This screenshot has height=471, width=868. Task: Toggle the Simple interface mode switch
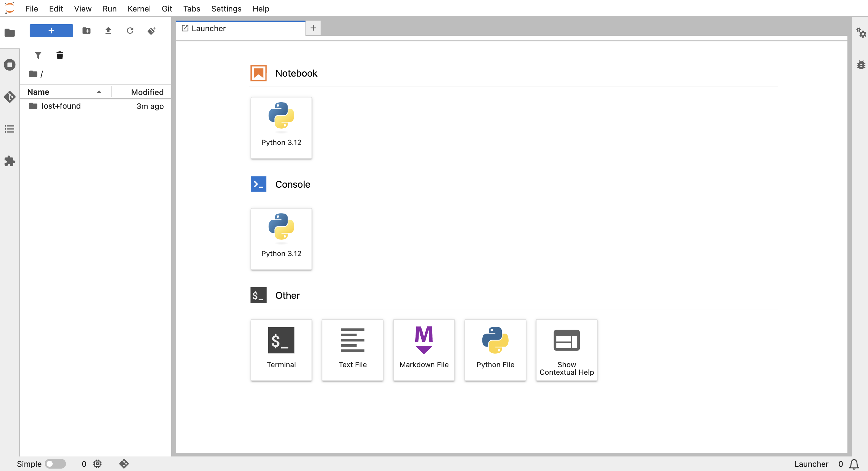pos(55,463)
